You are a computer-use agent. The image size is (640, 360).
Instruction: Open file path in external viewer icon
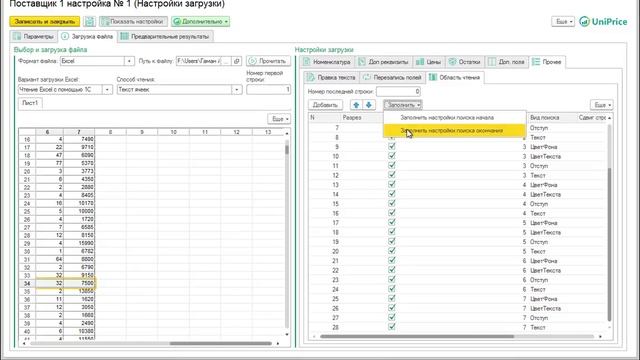coord(237,61)
